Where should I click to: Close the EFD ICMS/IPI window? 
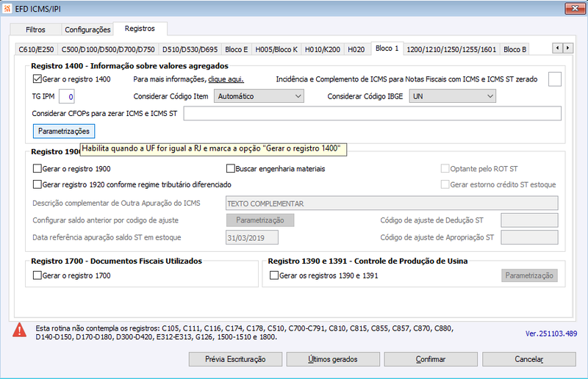click(x=575, y=8)
